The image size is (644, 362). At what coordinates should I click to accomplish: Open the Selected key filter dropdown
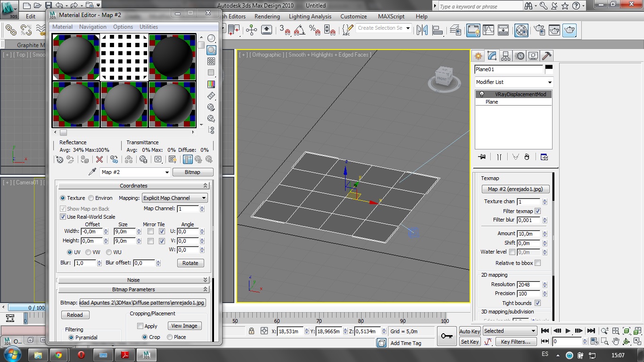coord(510,331)
